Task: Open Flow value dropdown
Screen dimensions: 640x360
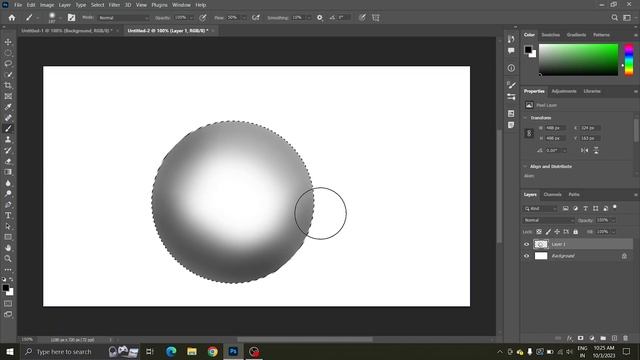Action: [x=244, y=18]
